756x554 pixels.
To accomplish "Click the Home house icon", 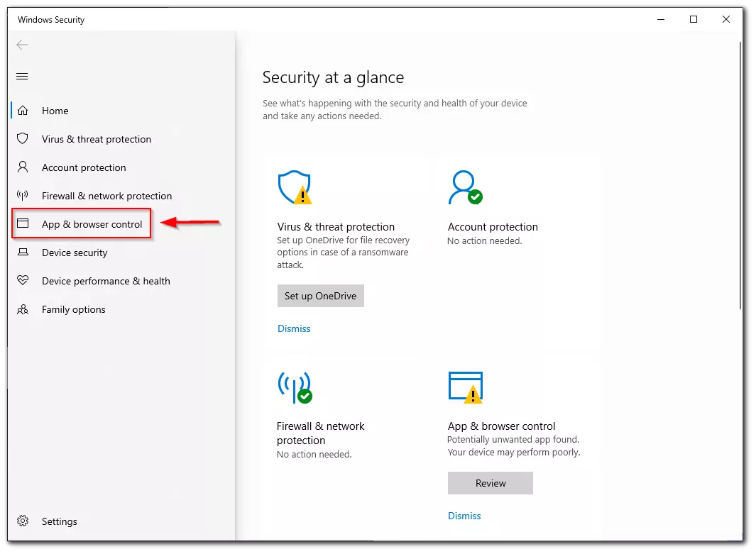I will [23, 111].
